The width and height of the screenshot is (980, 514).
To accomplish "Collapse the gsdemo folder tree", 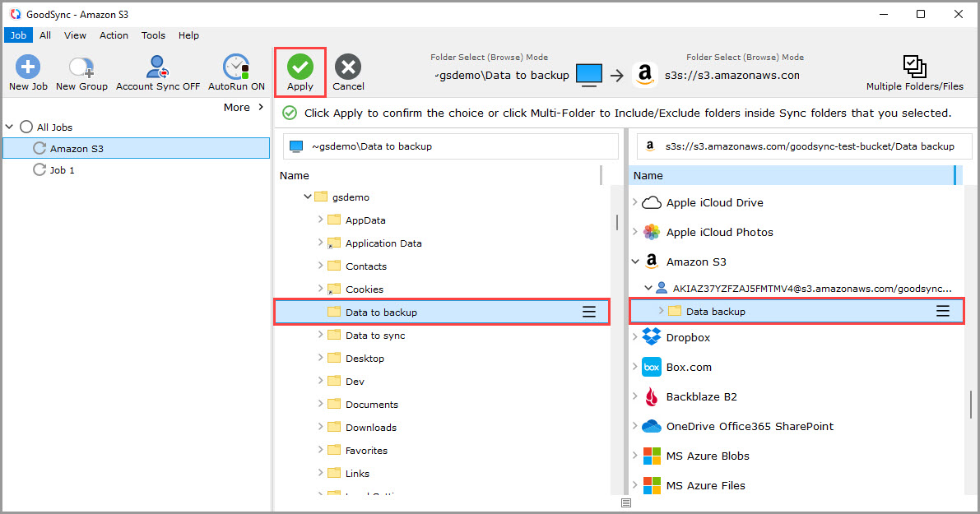I will click(x=308, y=197).
